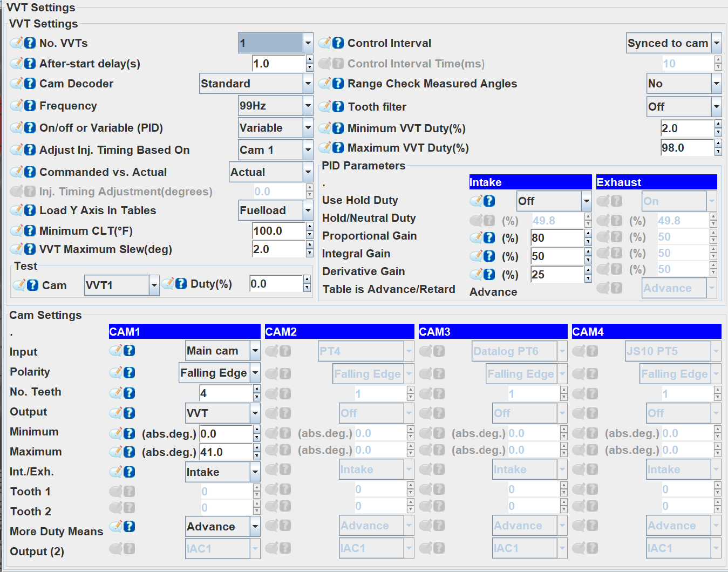
Task: Click the help icon beside No. VVTs
Action: pyautogui.click(x=30, y=43)
